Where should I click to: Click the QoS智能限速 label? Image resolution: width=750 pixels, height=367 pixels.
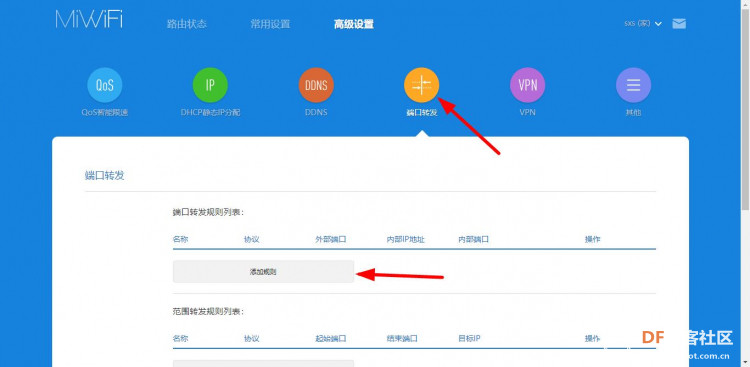click(x=105, y=113)
